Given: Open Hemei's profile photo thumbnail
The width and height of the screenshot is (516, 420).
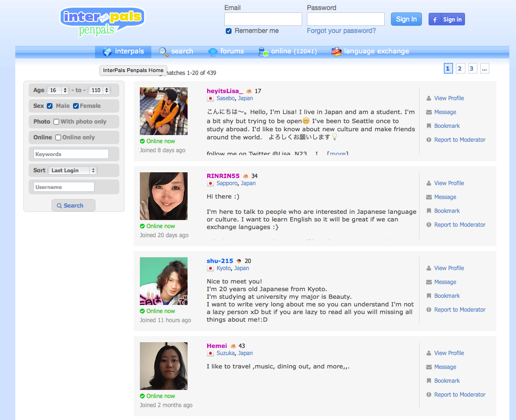Looking at the screenshot, I should tap(164, 366).
